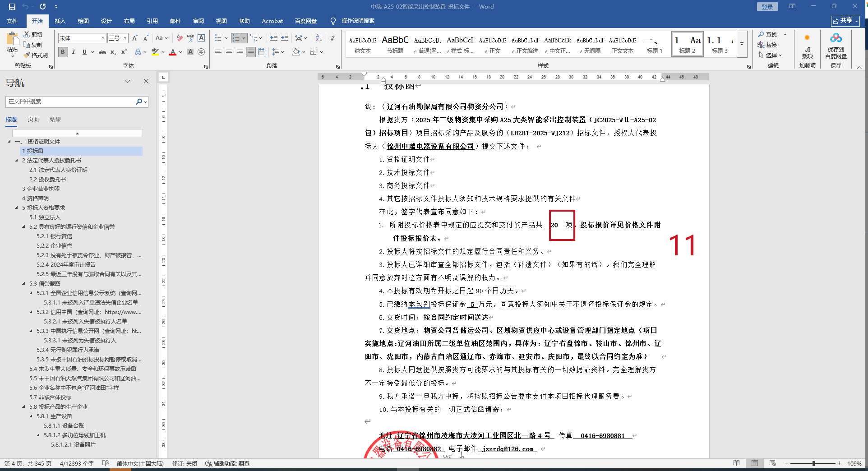Click the 共享 share button

[845, 21]
